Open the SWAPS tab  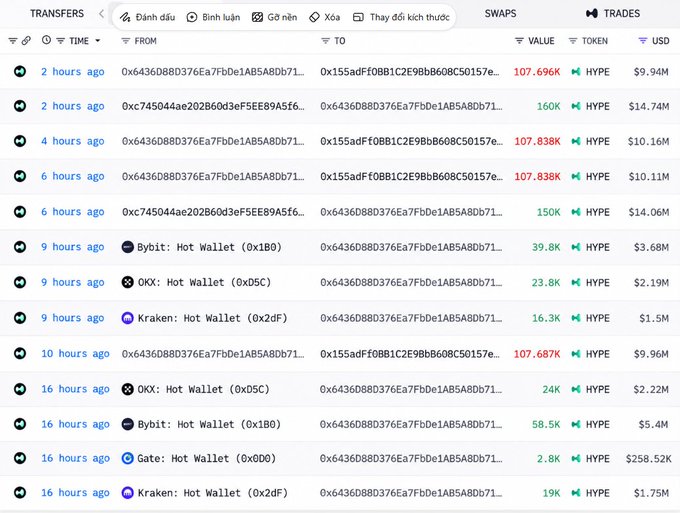tap(500, 13)
